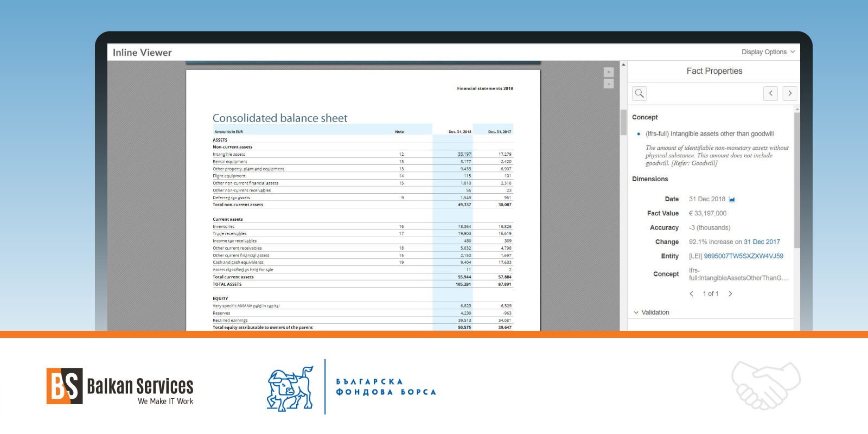Zoom out document with minus button
Screen dimensions: 868x434
[x=609, y=84]
